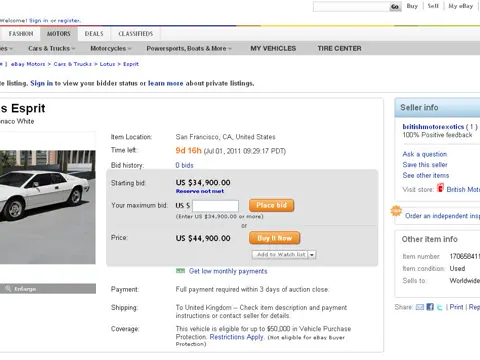Screen dimensions: 480x360
Task: Select San Francisco, CA item location text
Action: pos(225,137)
